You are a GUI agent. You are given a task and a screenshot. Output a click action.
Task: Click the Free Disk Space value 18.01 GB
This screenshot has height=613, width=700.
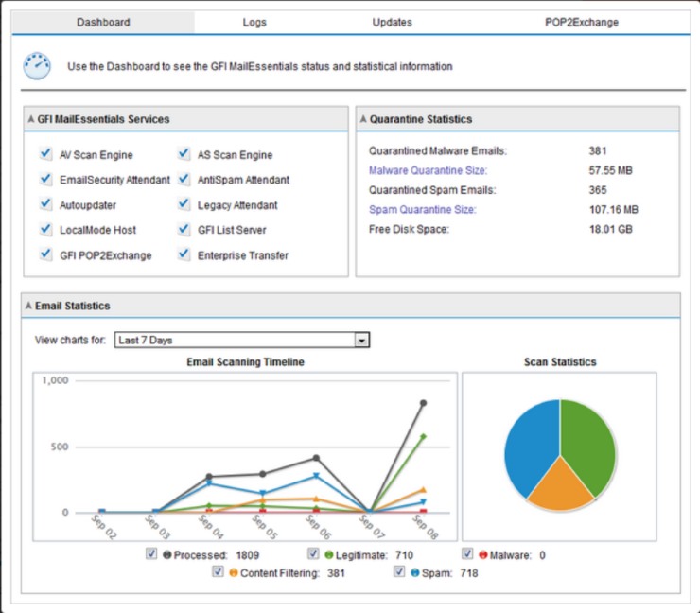(x=611, y=230)
